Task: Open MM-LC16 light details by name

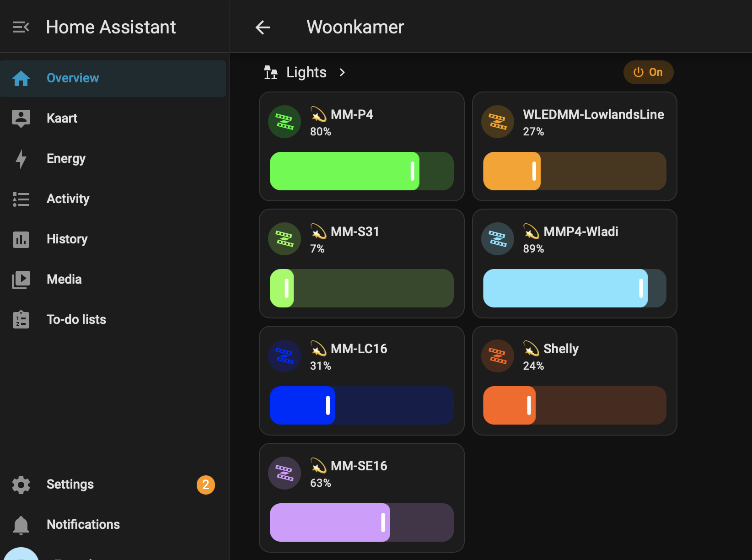Action: tap(359, 349)
